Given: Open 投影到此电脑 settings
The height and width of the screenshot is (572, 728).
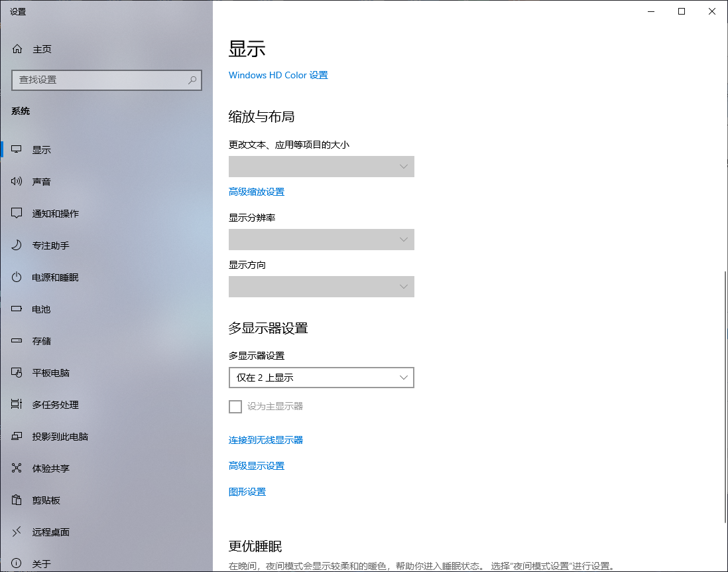Looking at the screenshot, I should [x=106, y=437].
